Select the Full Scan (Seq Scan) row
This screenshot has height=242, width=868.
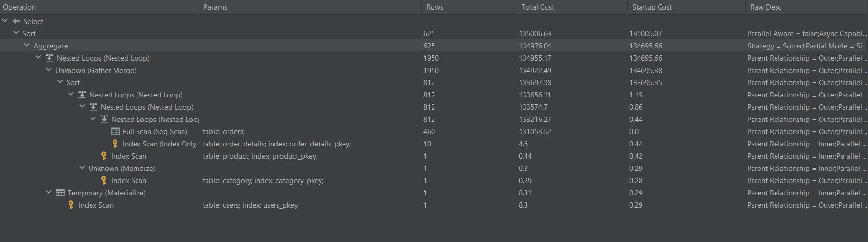coord(155,132)
